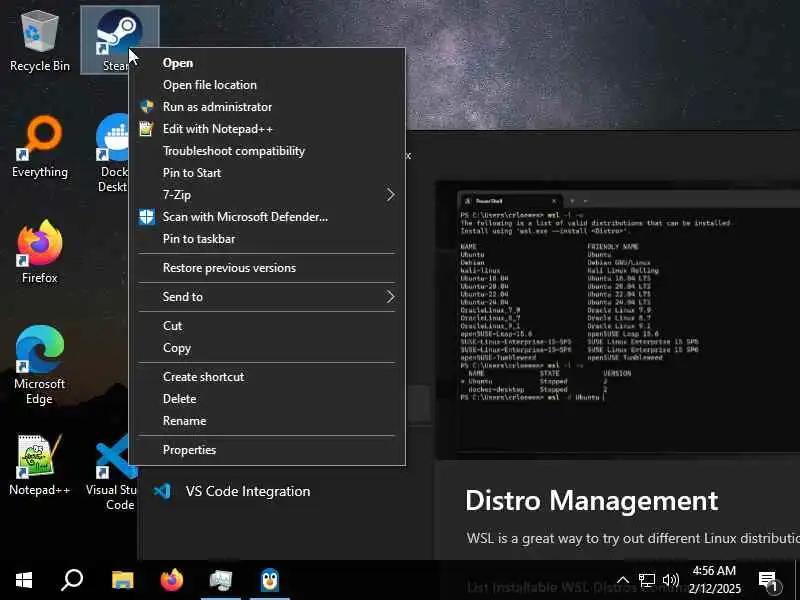Image resolution: width=800 pixels, height=600 pixels.
Task: Click the Windows Start button
Action: [x=23, y=580]
